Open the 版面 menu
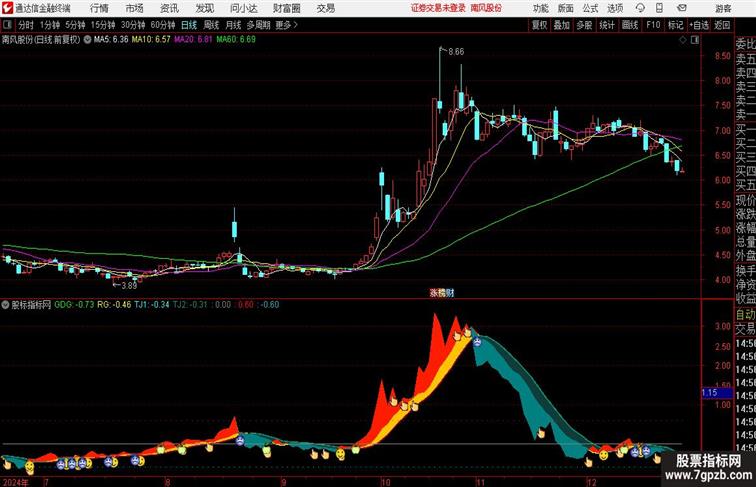Screen dimensions: 756x487 point(566,8)
